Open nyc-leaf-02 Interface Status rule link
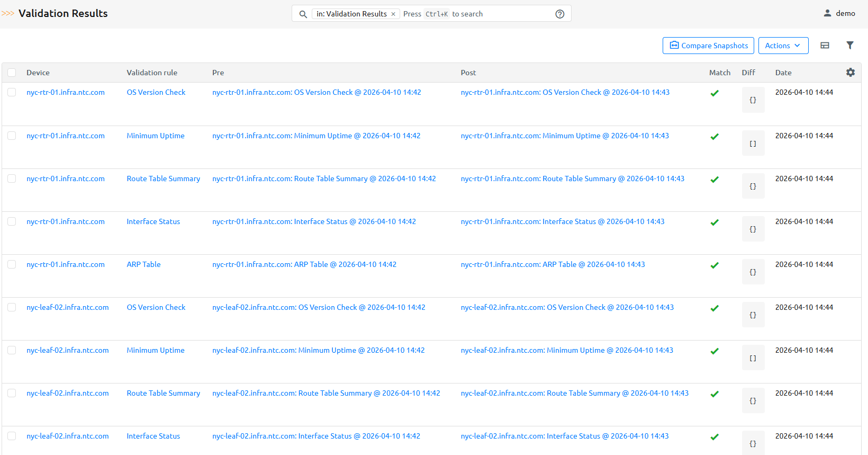The height and width of the screenshot is (455, 868). pos(153,436)
